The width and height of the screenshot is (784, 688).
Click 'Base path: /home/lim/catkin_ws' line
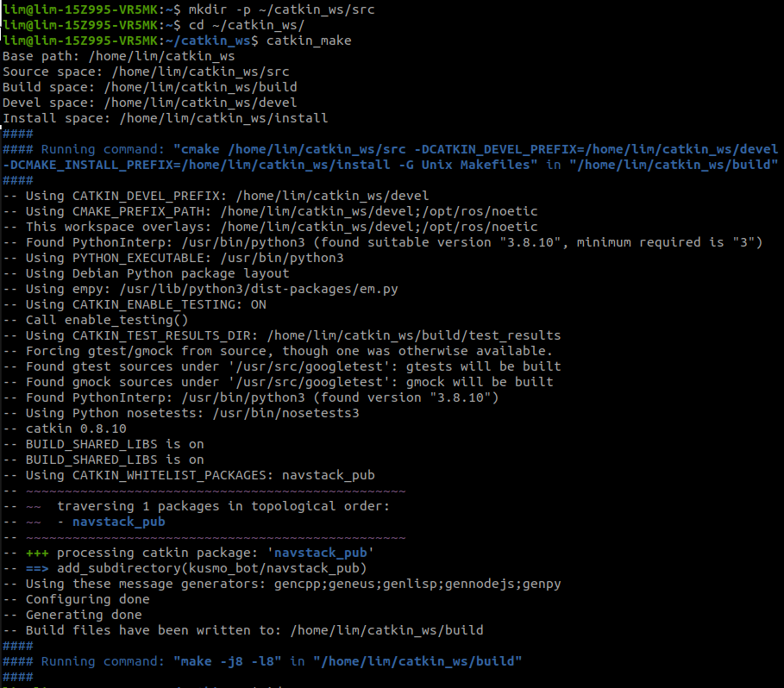pyautogui.click(x=118, y=56)
